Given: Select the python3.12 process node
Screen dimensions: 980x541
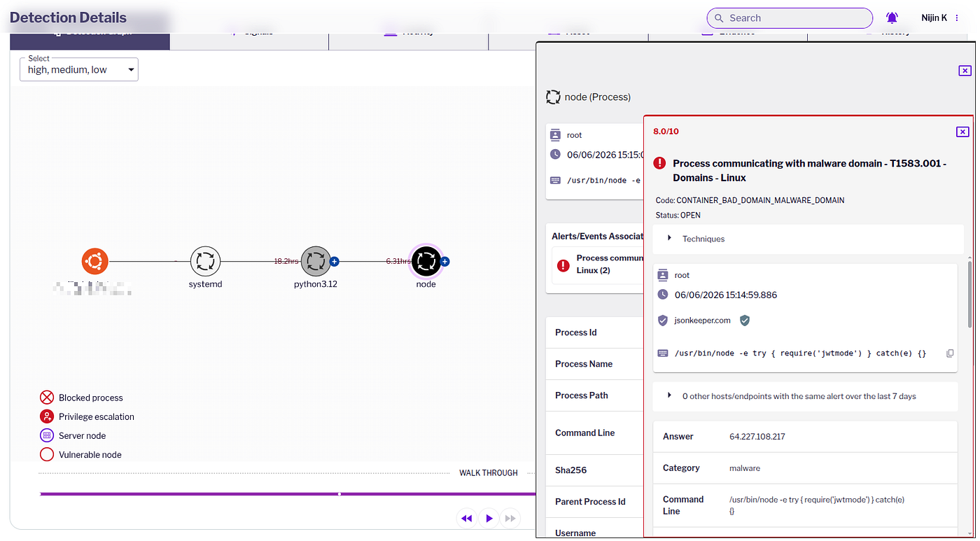Looking at the screenshot, I should (x=316, y=262).
